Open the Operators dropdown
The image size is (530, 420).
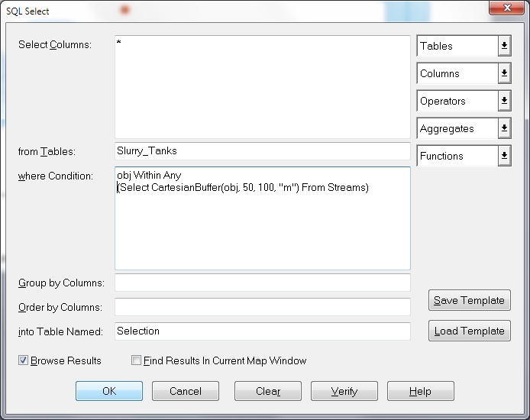(504, 101)
